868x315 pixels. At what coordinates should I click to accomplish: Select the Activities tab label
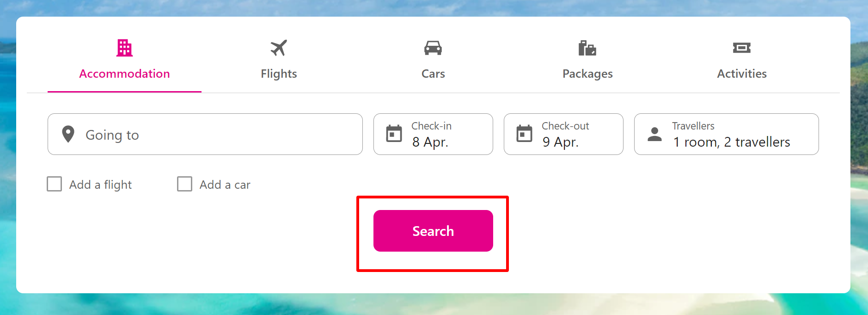[x=742, y=73]
